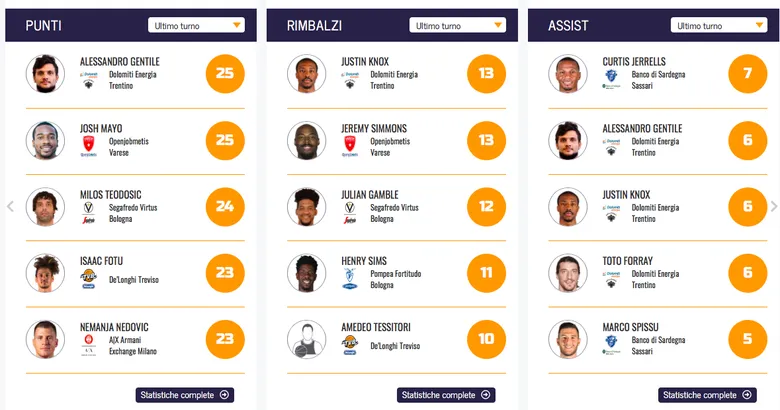Click Isaac Fotu's De'Longhi Treviso team logo
This screenshot has height=410, width=780.
coord(88,279)
